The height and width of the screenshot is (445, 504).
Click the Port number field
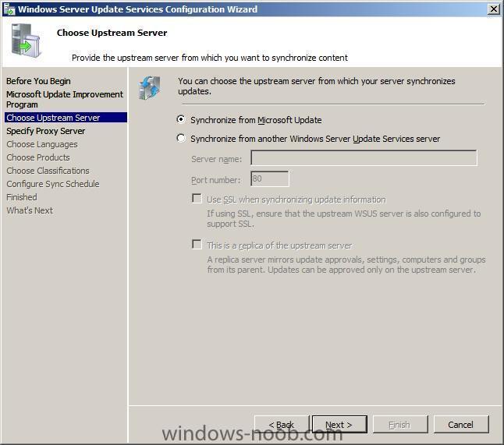(270, 178)
